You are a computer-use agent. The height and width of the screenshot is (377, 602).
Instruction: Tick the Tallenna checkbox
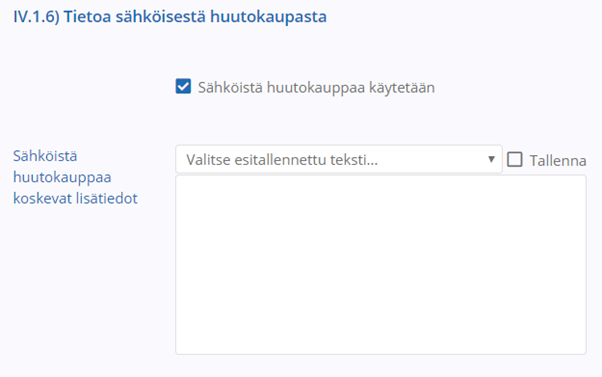click(514, 159)
